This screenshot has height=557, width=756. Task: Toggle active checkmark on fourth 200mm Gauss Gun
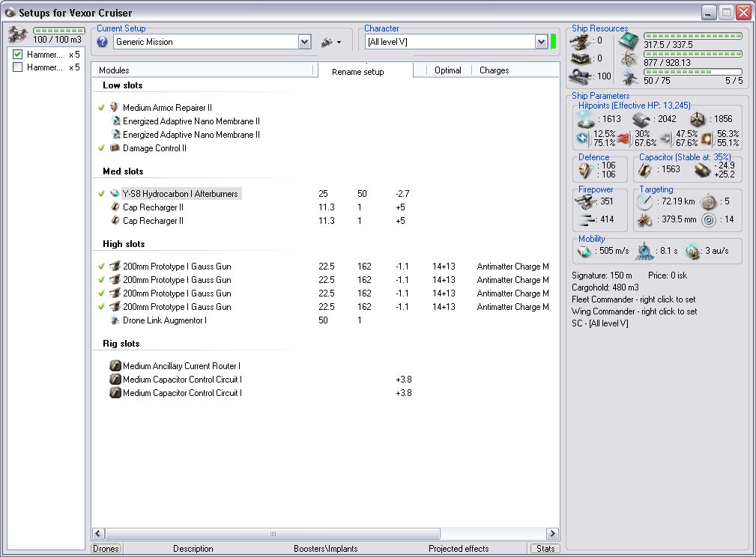[101, 306]
